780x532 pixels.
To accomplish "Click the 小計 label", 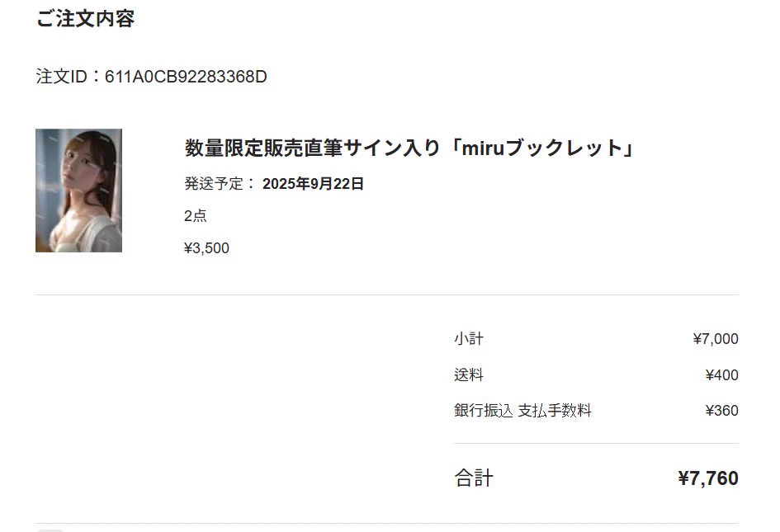I will pyautogui.click(x=469, y=339).
